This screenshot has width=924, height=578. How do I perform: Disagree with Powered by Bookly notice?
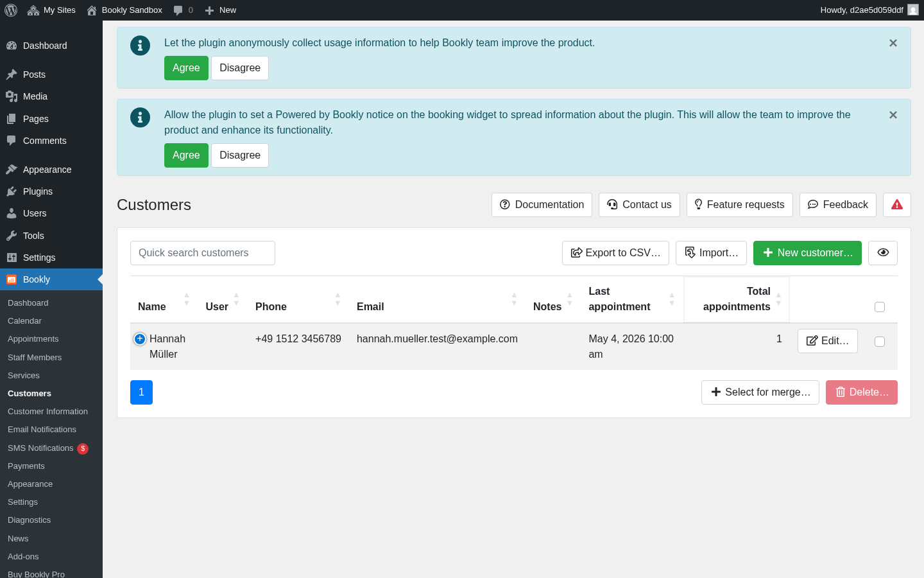coord(240,155)
